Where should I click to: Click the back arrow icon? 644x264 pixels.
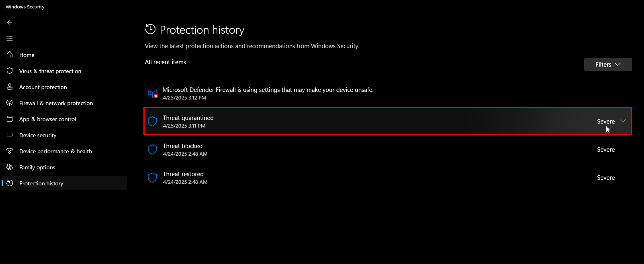point(10,22)
